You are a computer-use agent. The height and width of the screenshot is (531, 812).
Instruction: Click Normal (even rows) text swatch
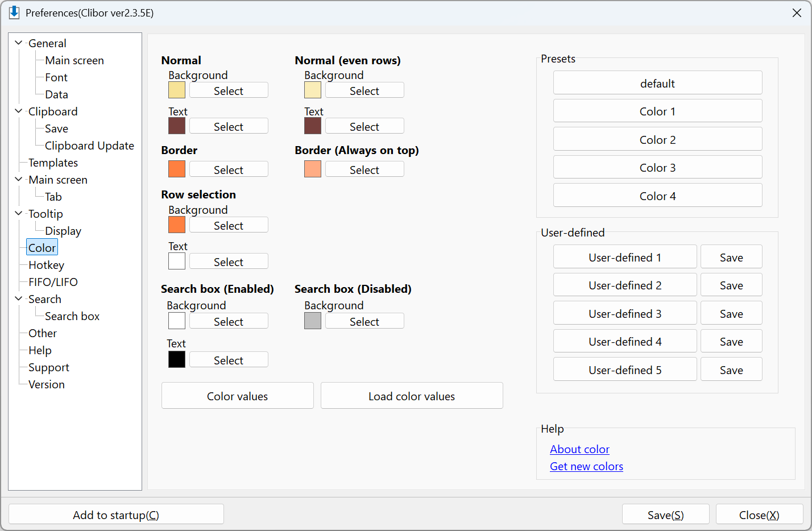tap(313, 126)
